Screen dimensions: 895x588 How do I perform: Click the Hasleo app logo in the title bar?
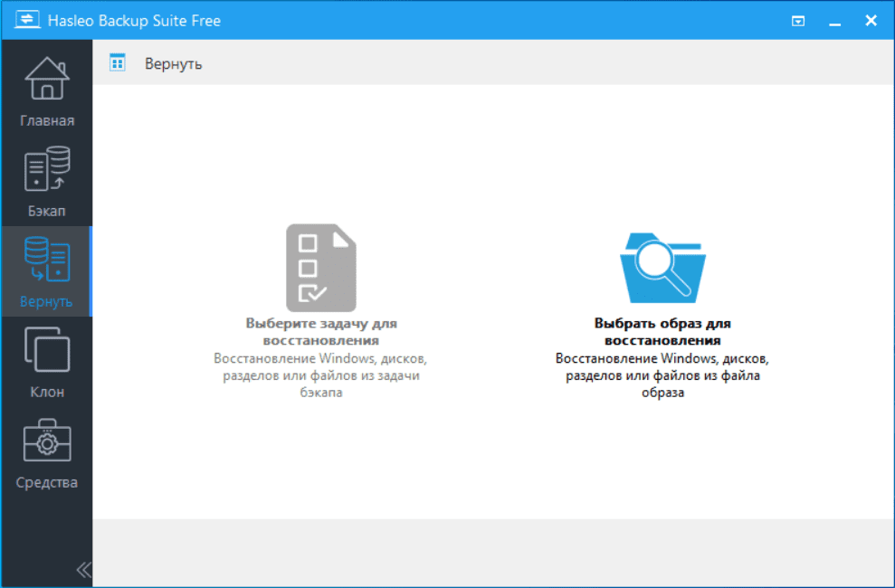coord(27,20)
